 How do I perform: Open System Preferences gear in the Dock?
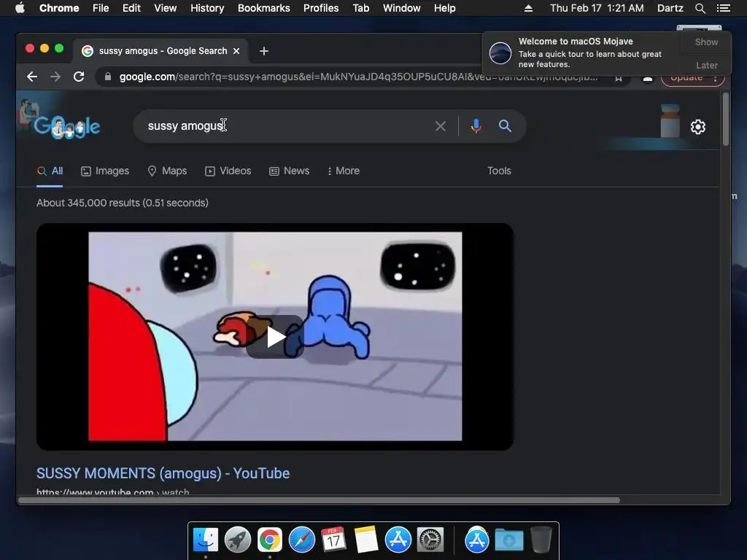pyautogui.click(x=430, y=540)
